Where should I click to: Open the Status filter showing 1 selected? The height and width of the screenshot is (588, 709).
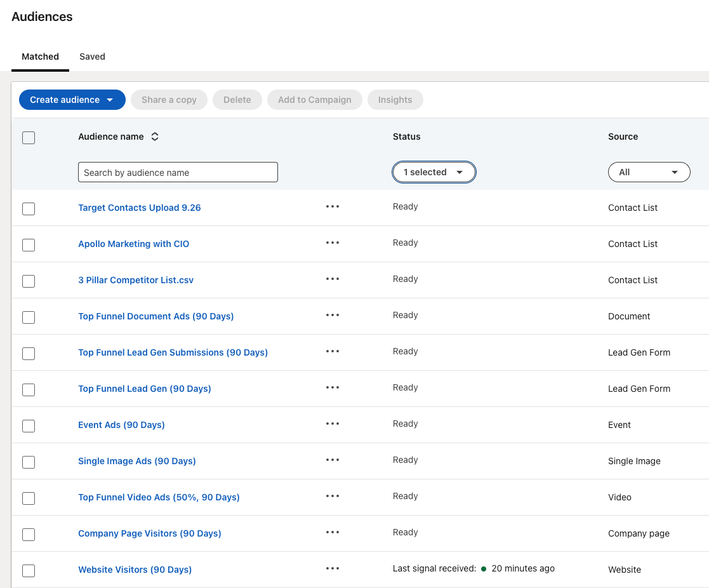(x=434, y=172)
